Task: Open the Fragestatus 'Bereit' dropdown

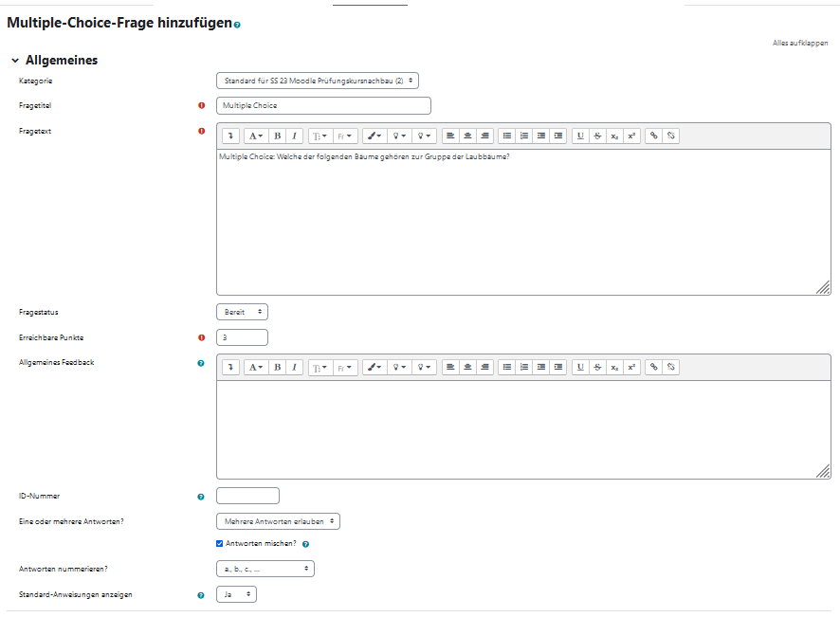Action: click(x=242, y=311)
